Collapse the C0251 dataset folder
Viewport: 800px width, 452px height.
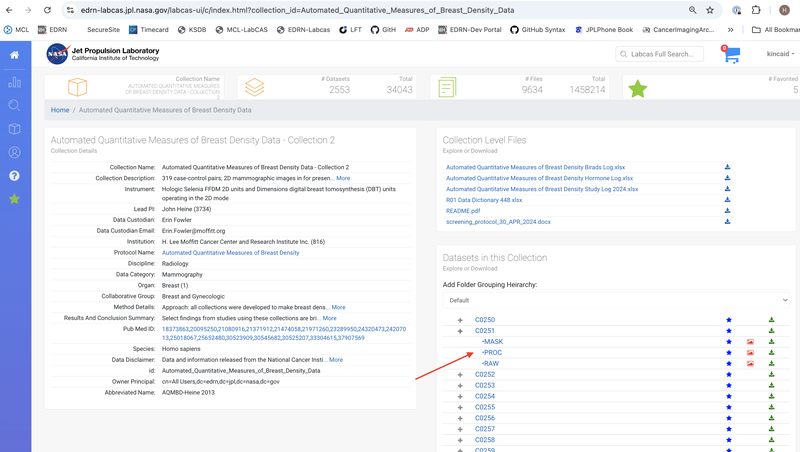point(460,331)
